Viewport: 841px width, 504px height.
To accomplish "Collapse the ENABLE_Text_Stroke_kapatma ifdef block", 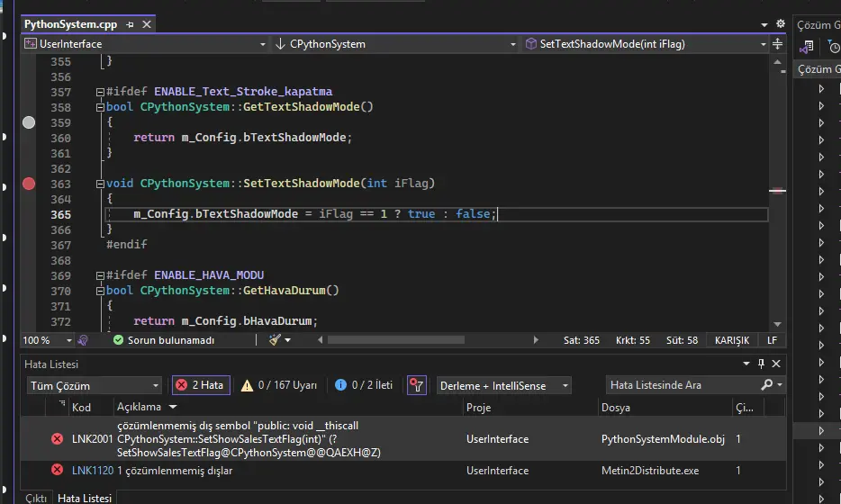I will [x=100, y=92].
